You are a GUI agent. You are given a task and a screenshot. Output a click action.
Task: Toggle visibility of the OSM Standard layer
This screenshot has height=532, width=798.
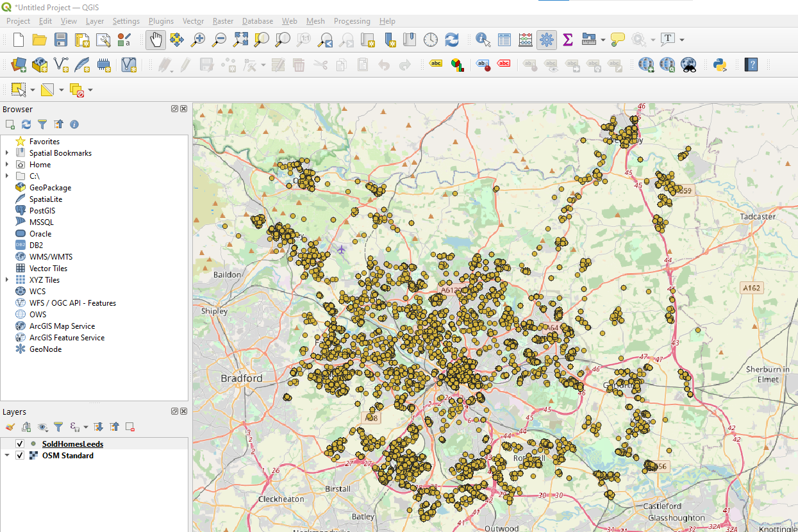pyautogui.click(x=20, y=456)
